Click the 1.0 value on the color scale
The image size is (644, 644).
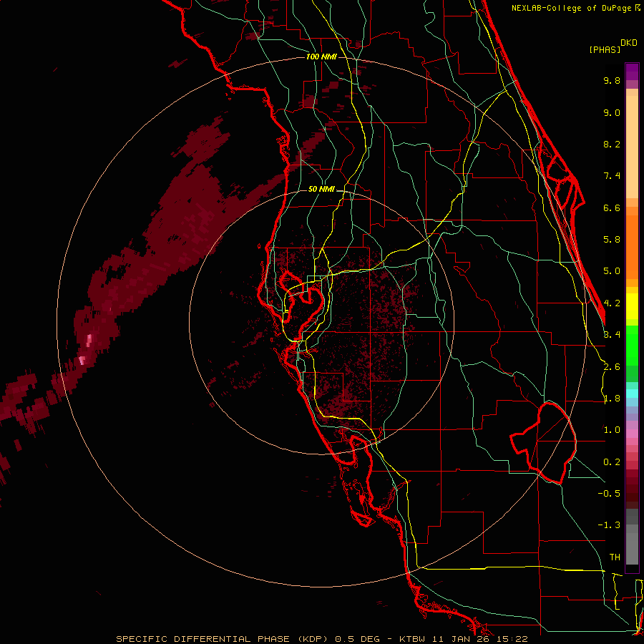612,430
